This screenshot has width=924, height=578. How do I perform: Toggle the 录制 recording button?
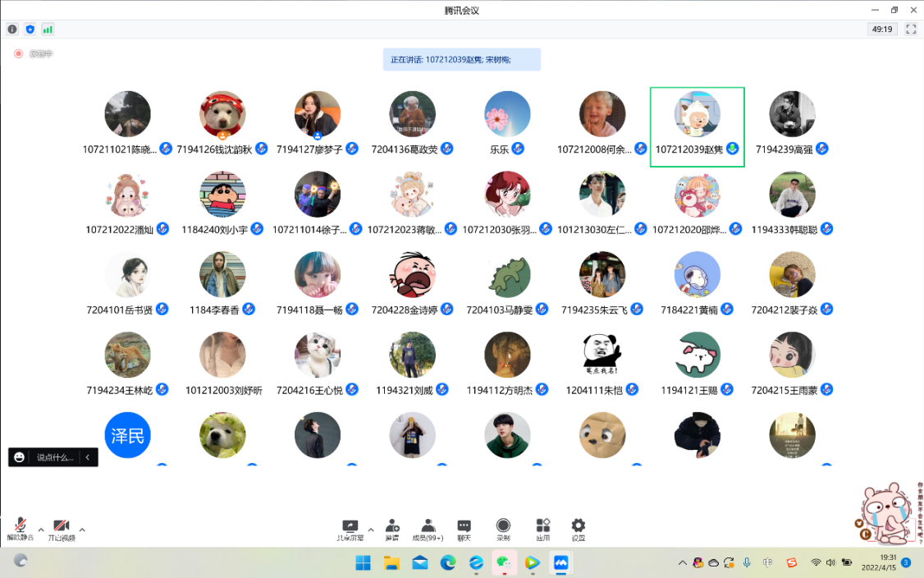(x=503, y=530)
